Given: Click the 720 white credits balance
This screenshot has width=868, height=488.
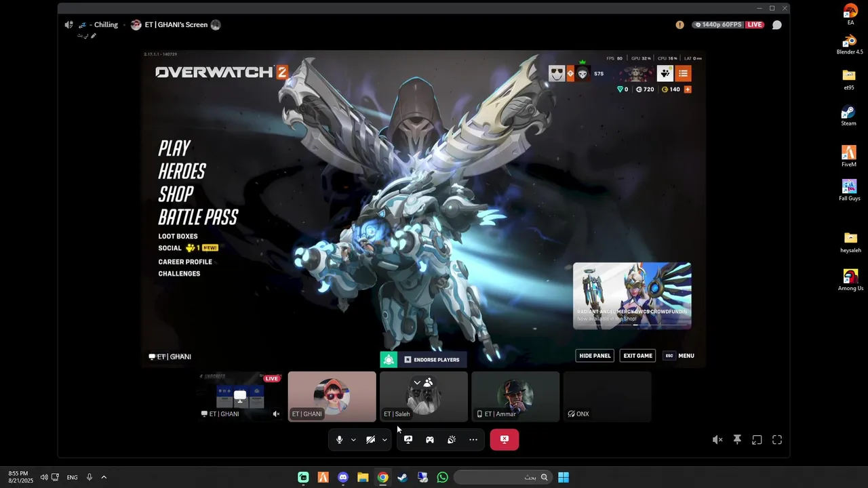Looking at the screenshot, I should (x=645, y=89).
